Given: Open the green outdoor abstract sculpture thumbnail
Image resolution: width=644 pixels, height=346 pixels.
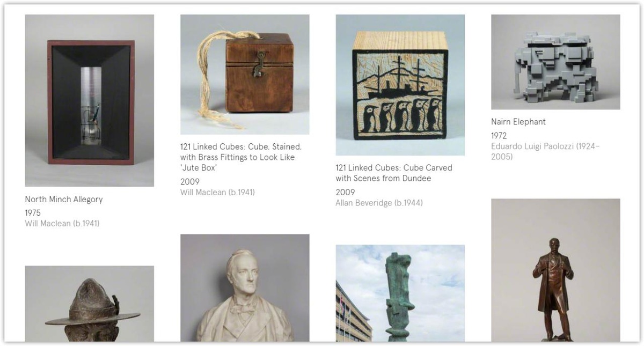Looking at the screenshot, I should click(400, 293).
